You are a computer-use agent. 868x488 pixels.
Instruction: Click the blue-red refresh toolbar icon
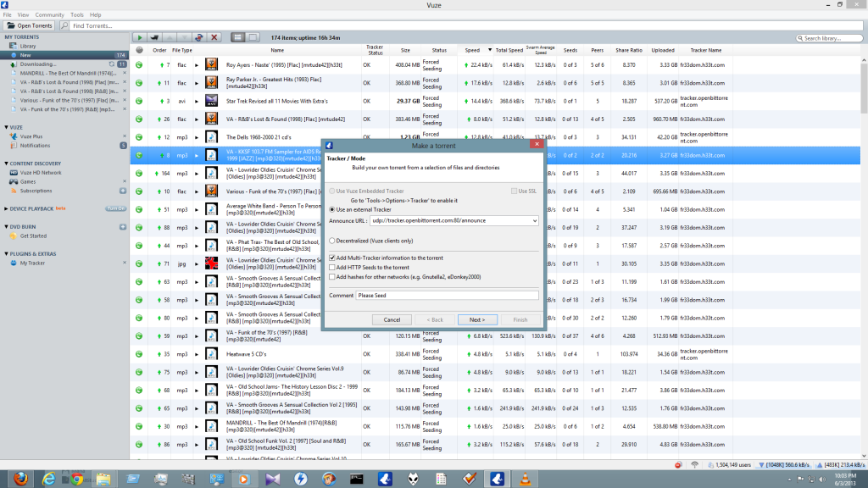[x=199, y=37]
